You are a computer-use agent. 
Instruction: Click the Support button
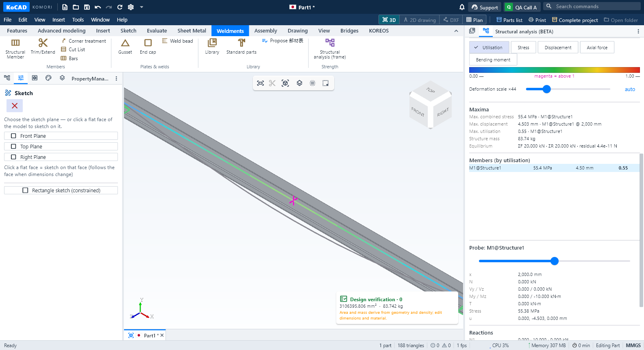point(485,7)
